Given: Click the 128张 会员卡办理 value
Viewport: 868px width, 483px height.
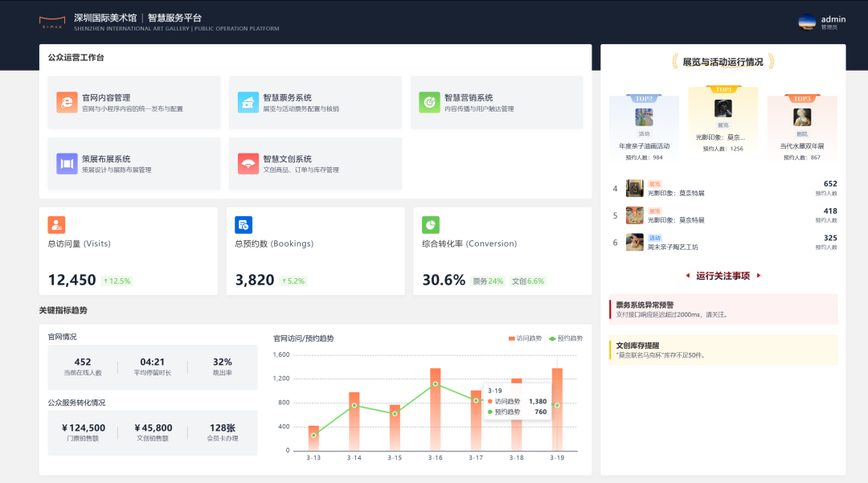Looking at the screenshot, I should pyautogui.click(x=223, y=428).
